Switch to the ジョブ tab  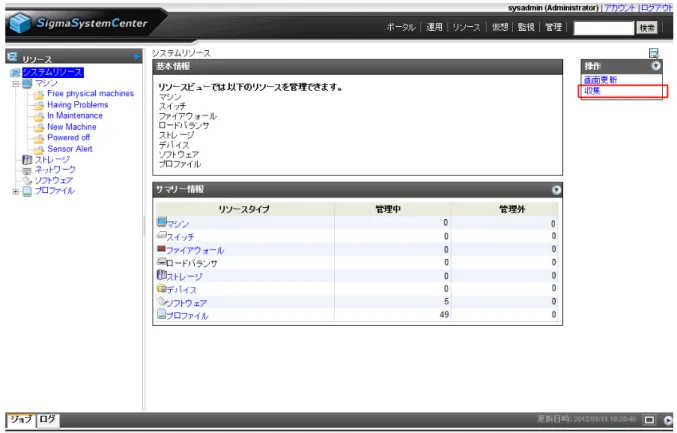pyautogui.click(x=21, y=420)
